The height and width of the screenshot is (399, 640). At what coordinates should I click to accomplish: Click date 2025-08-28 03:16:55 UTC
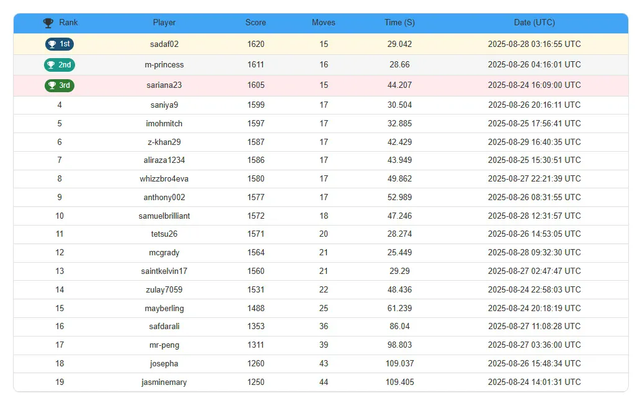[534, 44]
